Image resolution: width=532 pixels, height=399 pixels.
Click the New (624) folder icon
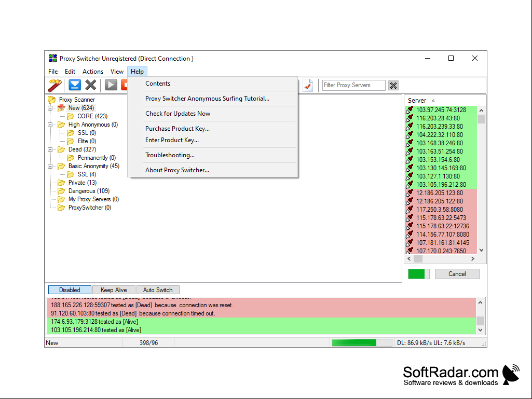61,108
